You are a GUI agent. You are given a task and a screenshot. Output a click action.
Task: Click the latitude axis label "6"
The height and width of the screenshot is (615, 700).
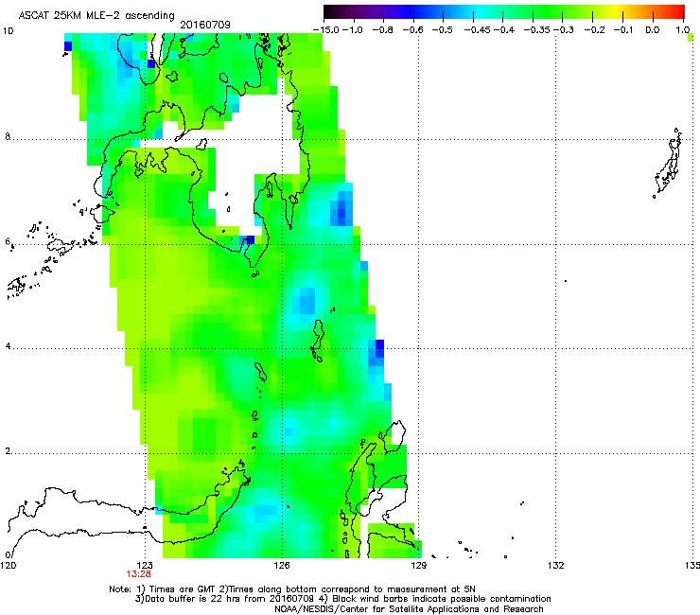pos(8,241)
